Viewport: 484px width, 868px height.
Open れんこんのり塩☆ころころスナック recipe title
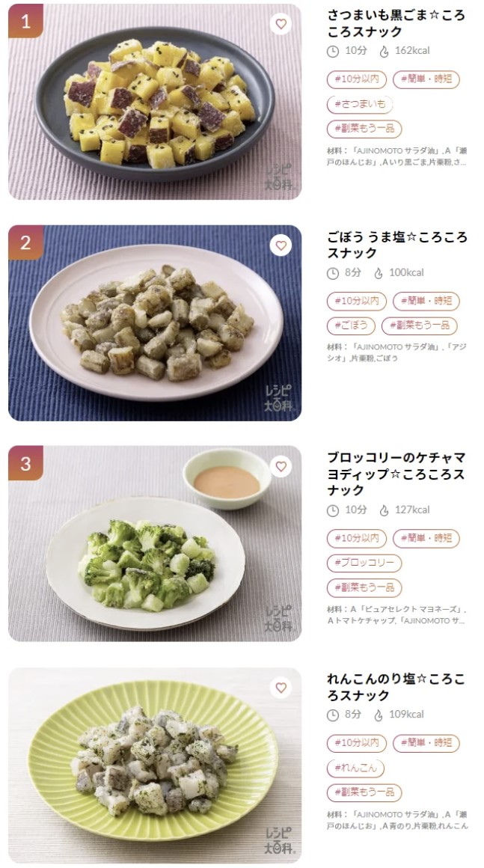tap(396, 687)
